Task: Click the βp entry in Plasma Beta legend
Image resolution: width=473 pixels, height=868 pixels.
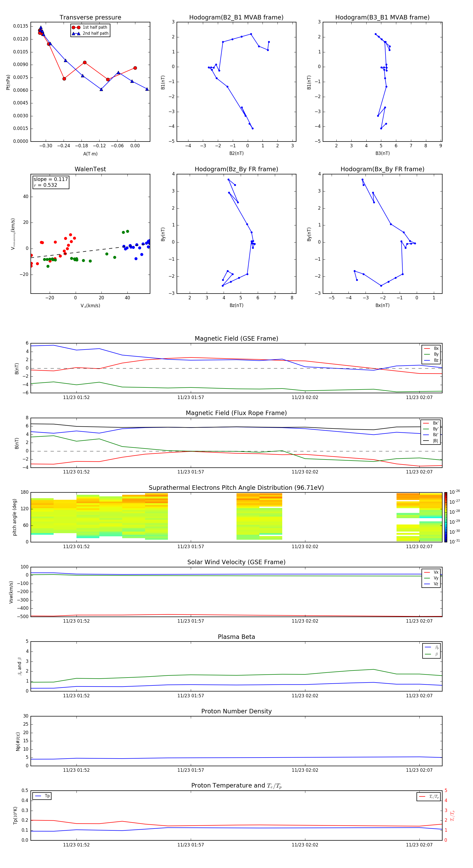Action: click(432, 647)
